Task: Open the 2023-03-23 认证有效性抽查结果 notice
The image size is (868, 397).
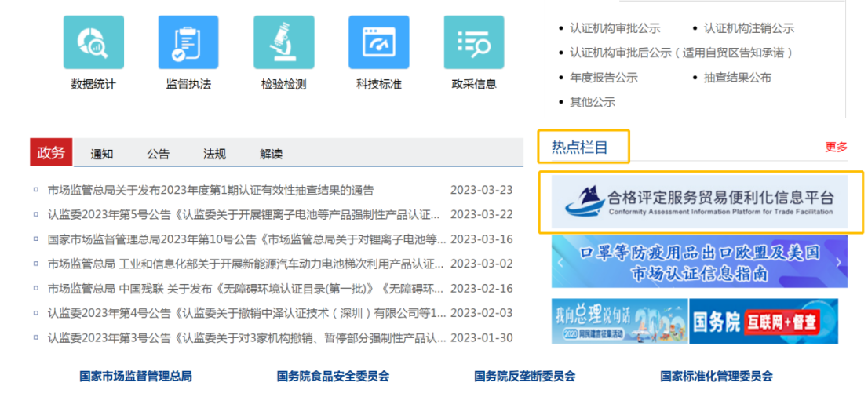Action: click(x=210, y=190)
